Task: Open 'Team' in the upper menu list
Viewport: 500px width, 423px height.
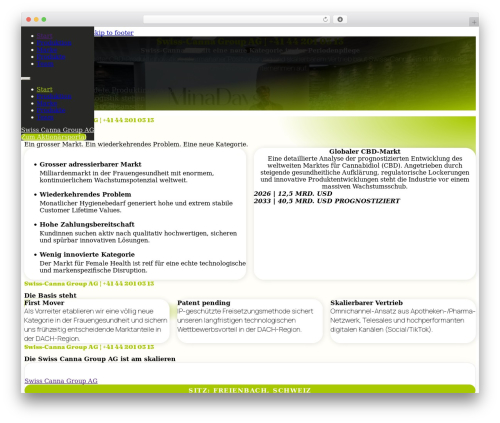Action: pyautogui.click(x=45, y=64)
